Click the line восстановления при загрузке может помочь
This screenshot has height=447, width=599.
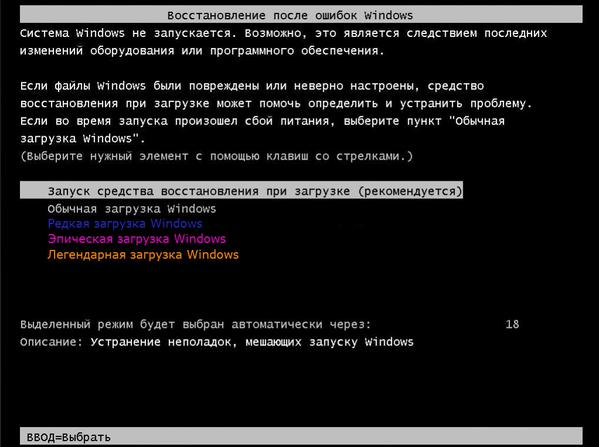(276, 104)
